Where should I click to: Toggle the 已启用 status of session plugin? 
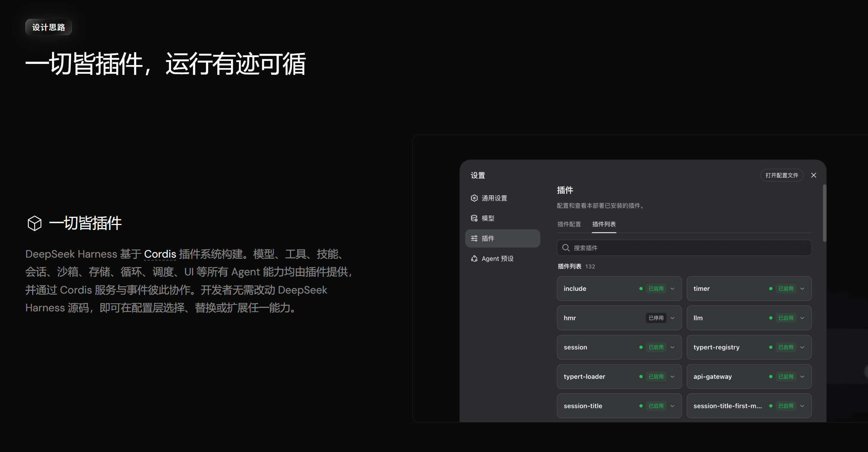click(656, 347)
